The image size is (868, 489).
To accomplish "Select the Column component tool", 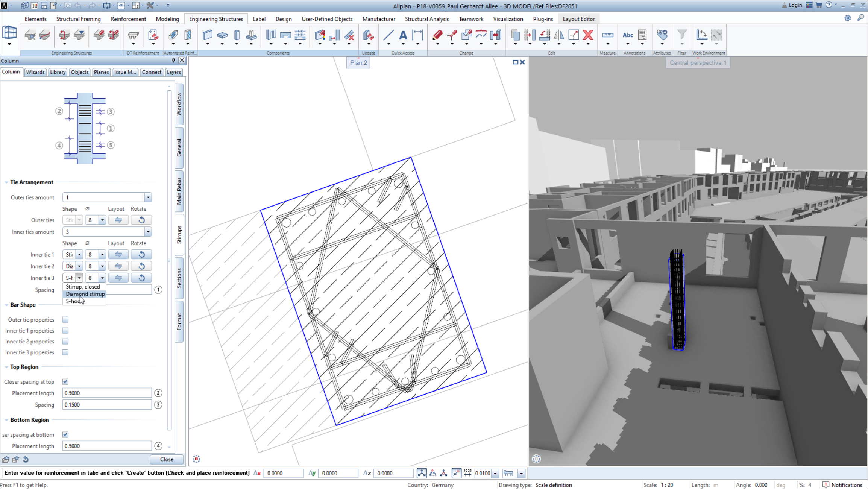I will 237,35.
